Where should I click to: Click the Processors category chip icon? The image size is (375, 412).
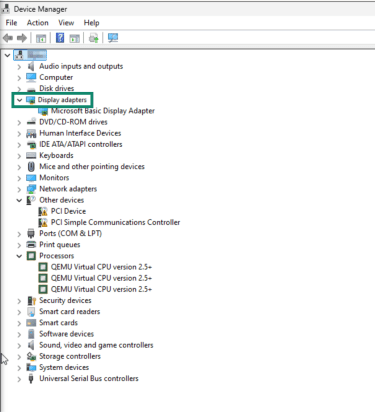coord(31,256)
